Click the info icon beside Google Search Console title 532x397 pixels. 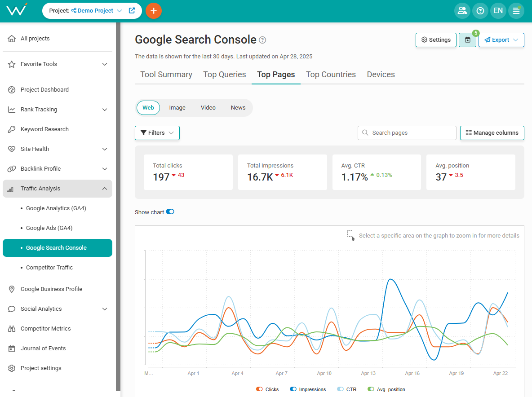click(262, 40)
